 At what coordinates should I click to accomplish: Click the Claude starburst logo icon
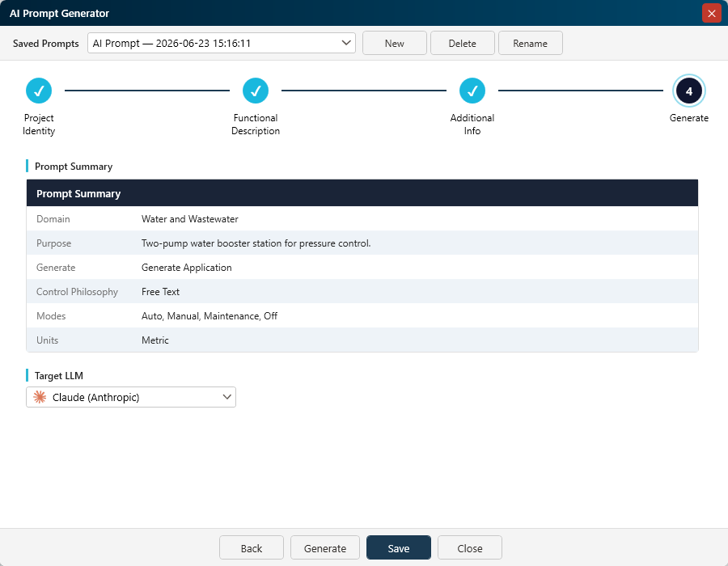point(40,397)
